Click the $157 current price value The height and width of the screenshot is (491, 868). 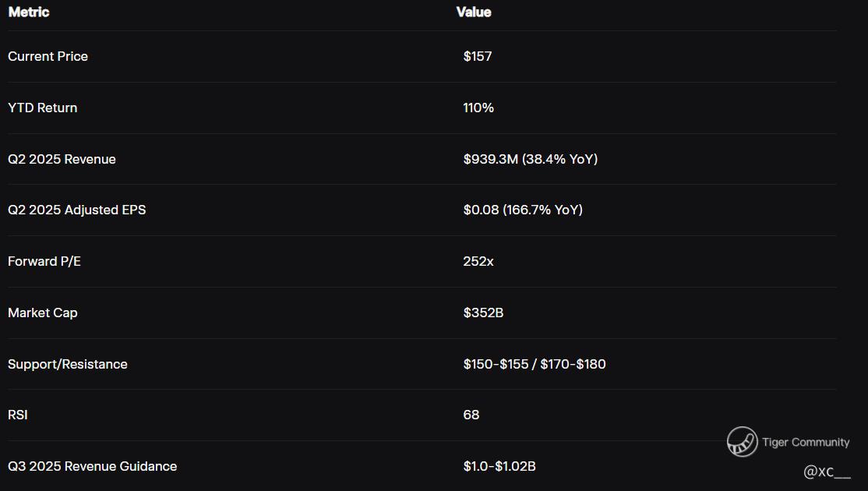tap(478, 56)
